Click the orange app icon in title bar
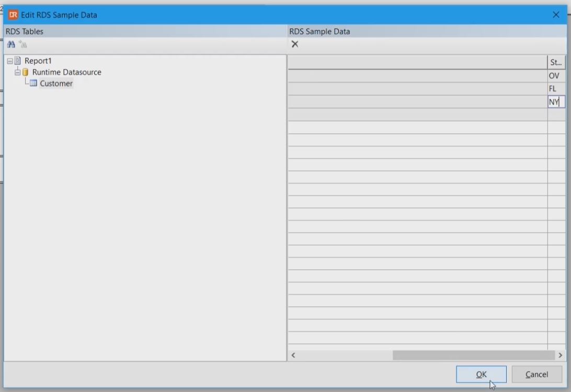 pyautogui.click(x=13, y=15)
